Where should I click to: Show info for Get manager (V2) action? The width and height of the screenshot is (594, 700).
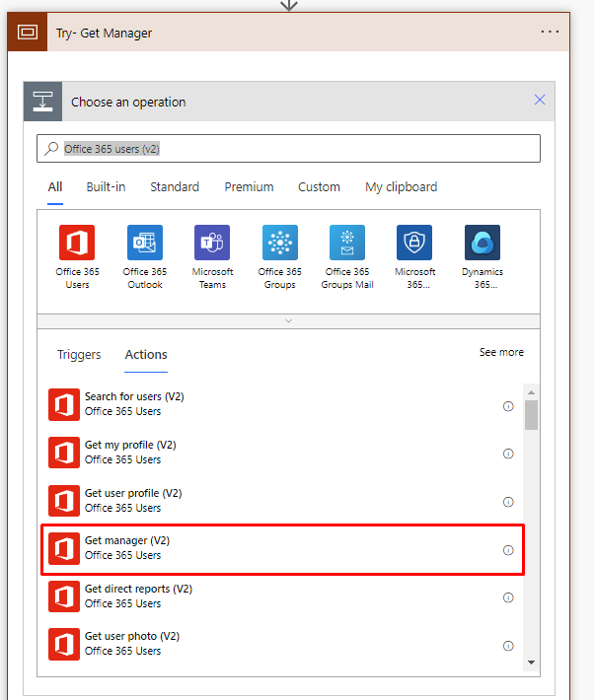coord(508,550)
